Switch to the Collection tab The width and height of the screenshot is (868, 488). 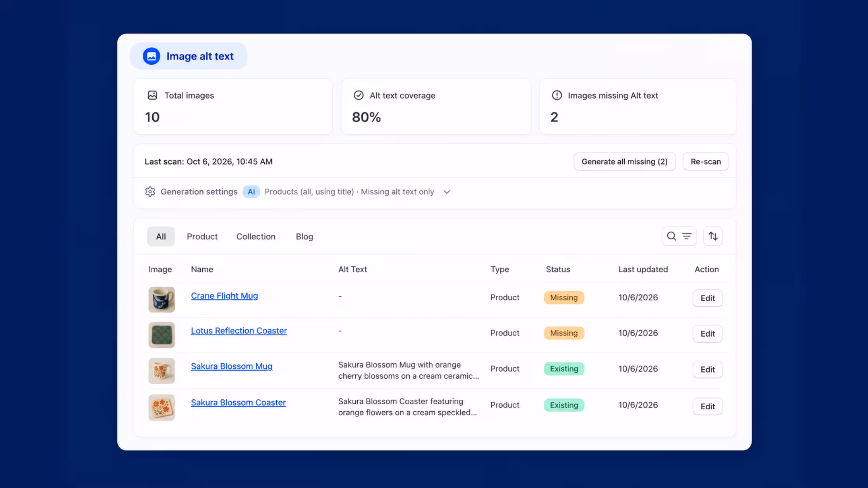click(x=256, y=236)
